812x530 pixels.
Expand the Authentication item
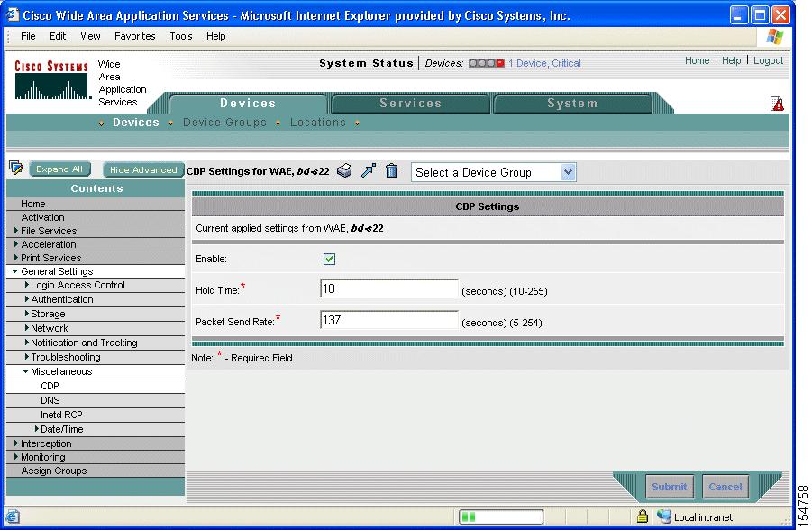[27, 299]
